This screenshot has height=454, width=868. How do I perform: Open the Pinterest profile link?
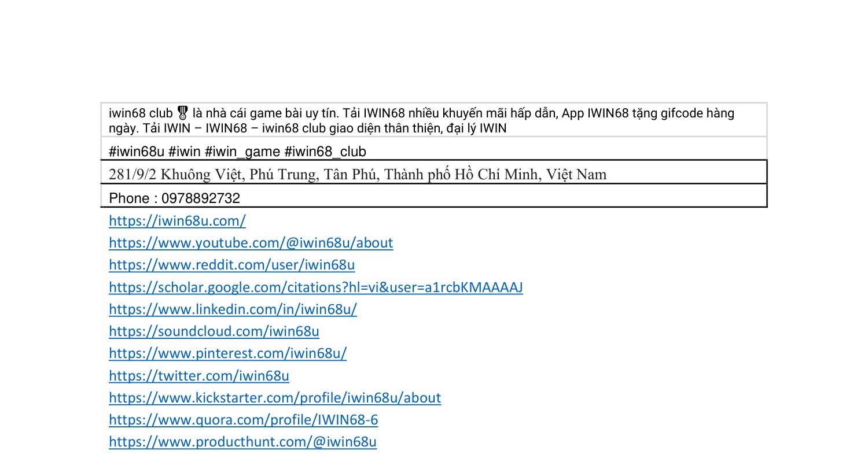(x=228, y=353)
